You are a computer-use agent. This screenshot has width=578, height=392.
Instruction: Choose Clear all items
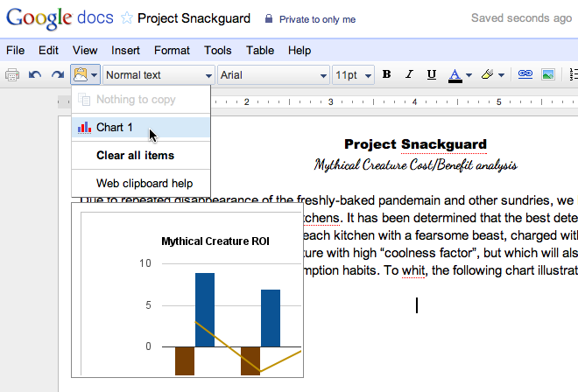[141, 156]
